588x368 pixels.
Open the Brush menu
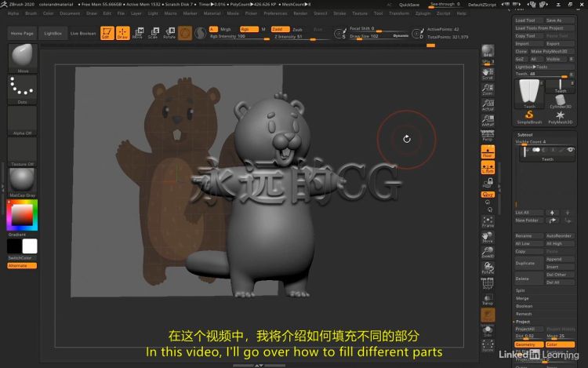click(31, 13)
